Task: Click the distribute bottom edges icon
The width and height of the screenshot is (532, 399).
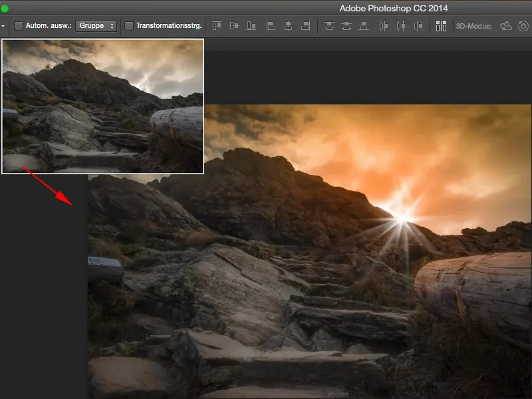Action: tap(363, 26)
